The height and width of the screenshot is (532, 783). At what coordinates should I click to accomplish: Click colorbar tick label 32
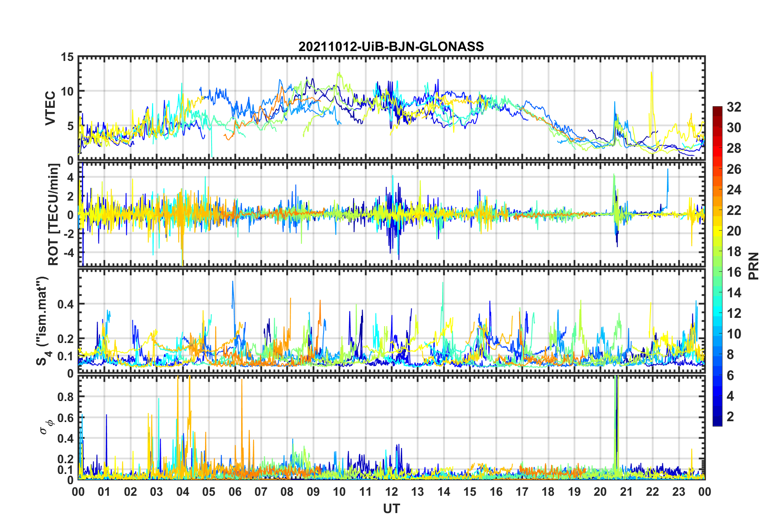click(734, 107)
